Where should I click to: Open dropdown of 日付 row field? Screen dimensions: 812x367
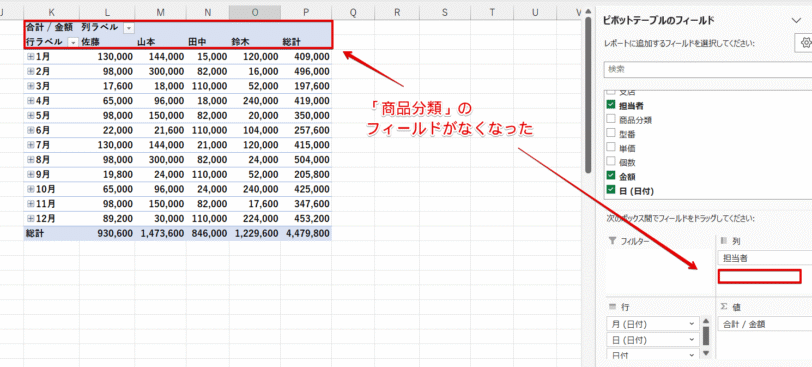692,355
